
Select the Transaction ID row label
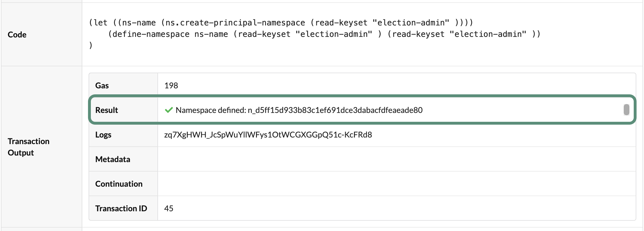point(122,208)
